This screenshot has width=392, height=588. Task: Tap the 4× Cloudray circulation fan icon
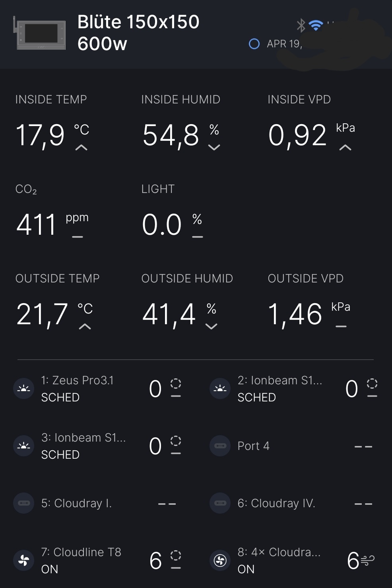pyautogui.click(x=220, y=561)
